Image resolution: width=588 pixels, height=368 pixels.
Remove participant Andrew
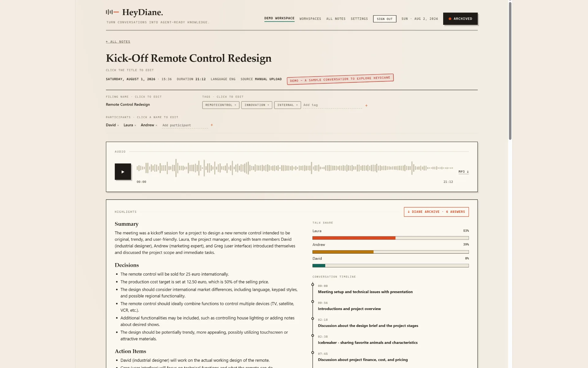coord(156,125)
